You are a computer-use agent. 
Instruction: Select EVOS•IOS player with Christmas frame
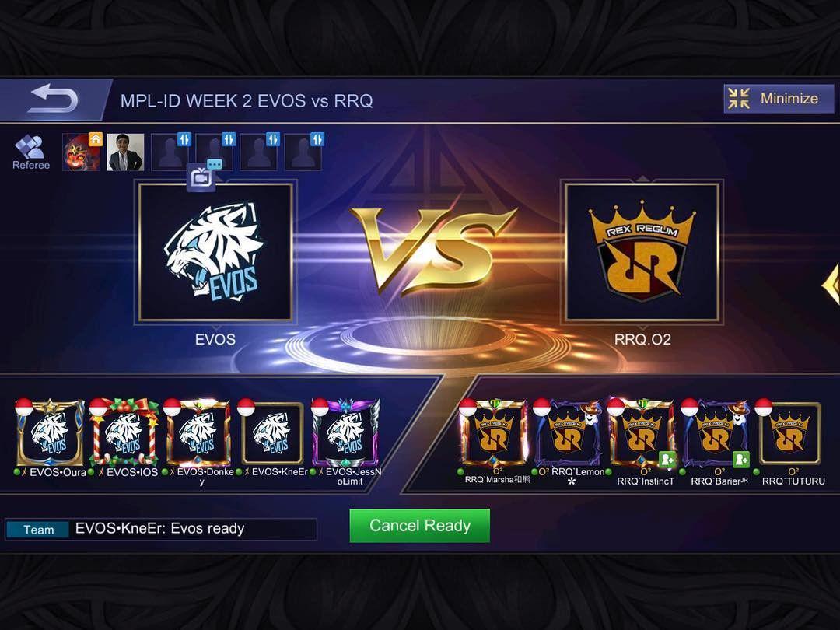(x=124, y=433)
